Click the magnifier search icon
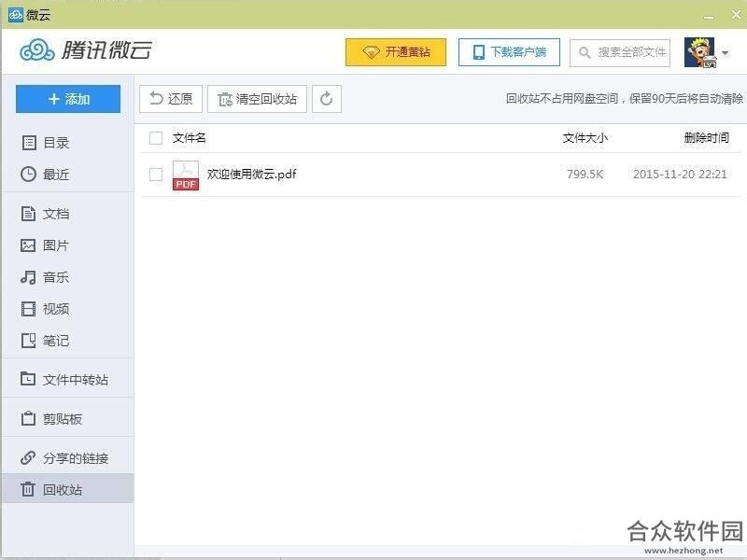 (x=585, y=52)
